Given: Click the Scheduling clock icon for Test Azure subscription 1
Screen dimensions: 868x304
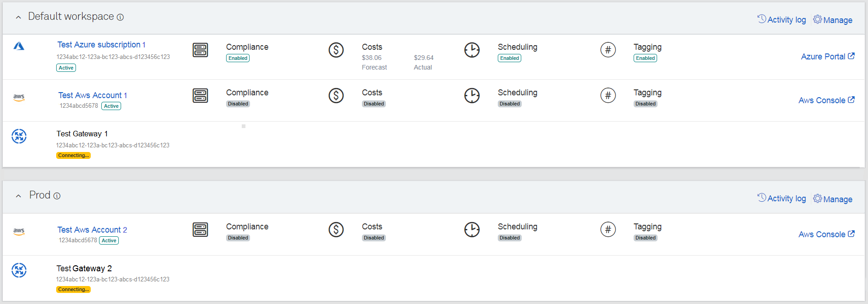Looking at the screenshot, I should tap(472, 50).
